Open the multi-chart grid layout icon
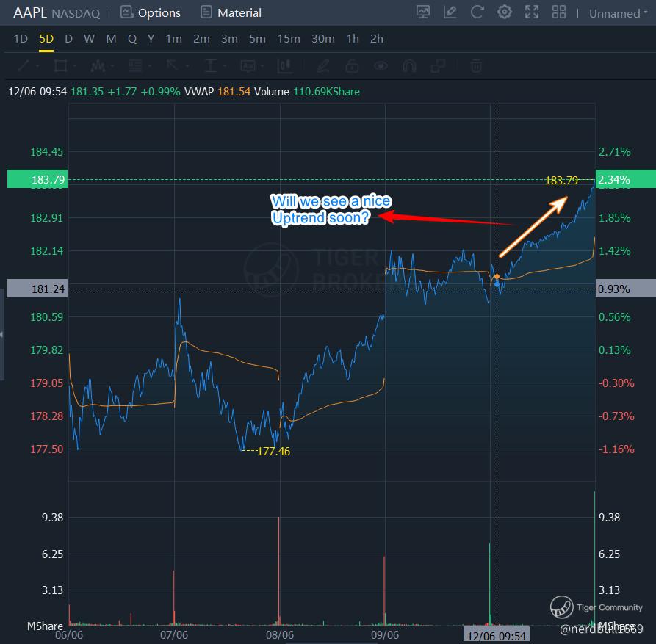 559,12
